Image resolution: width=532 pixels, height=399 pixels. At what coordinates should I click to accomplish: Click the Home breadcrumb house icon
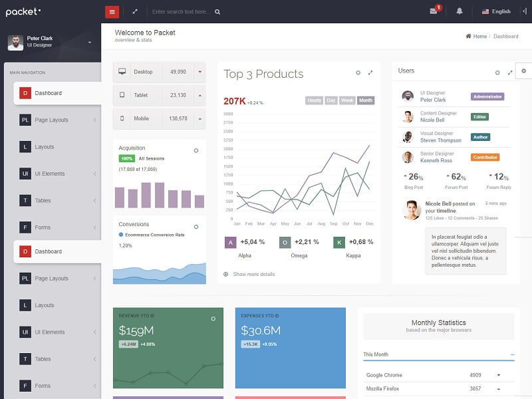[469, 36]
